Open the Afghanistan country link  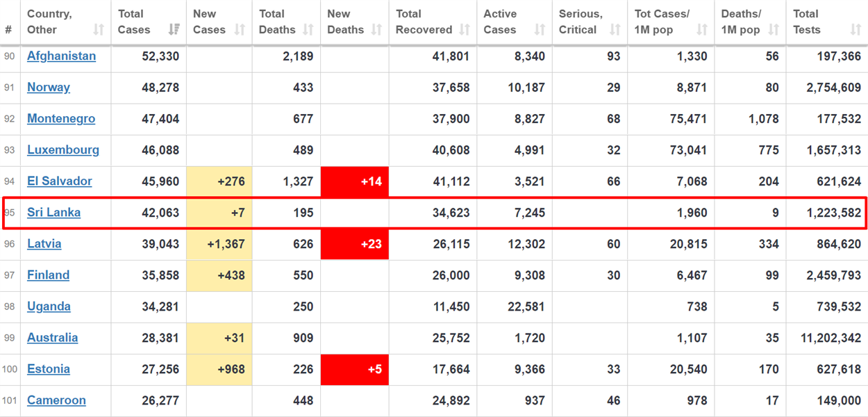coord(61,56)
